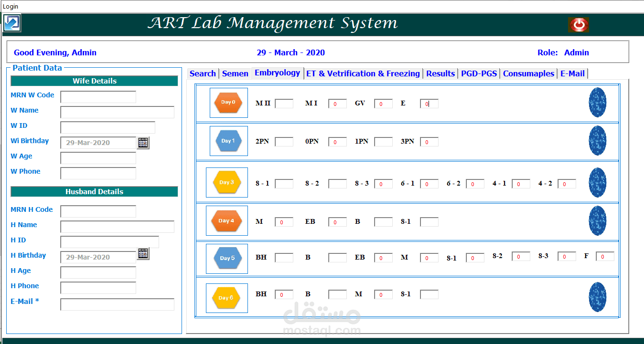The height and width of the screenshot is (344, 644).
Task: Click the H ID input field
Action: pos(110,242)
